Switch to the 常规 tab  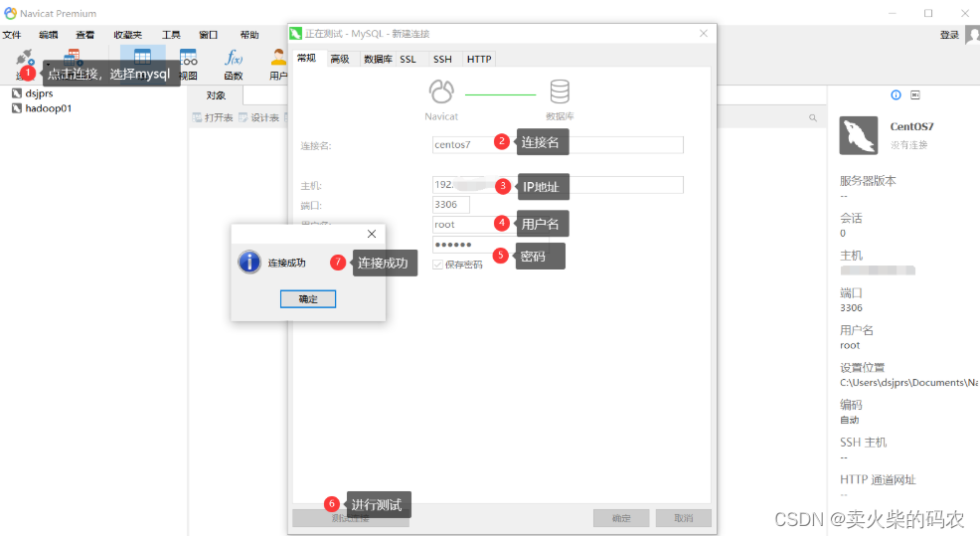pyautogui.click(x=307, y=59)
